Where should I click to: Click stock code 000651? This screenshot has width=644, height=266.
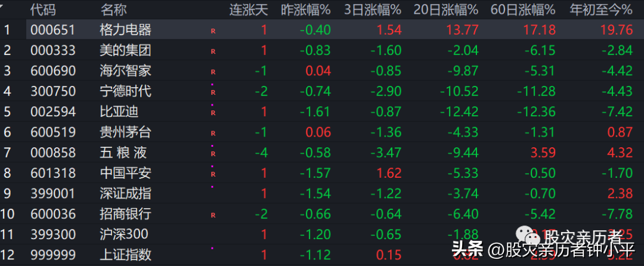[x=53, y=30]
